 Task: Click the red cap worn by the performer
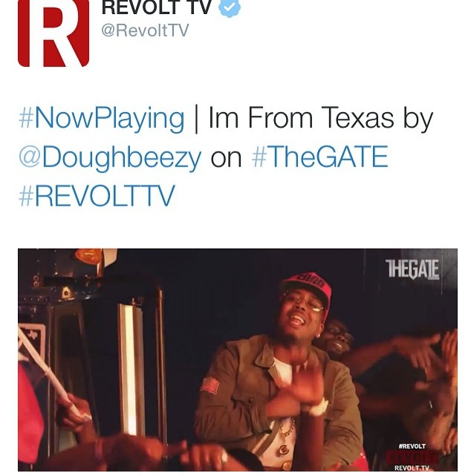click(x=307, y=287)
